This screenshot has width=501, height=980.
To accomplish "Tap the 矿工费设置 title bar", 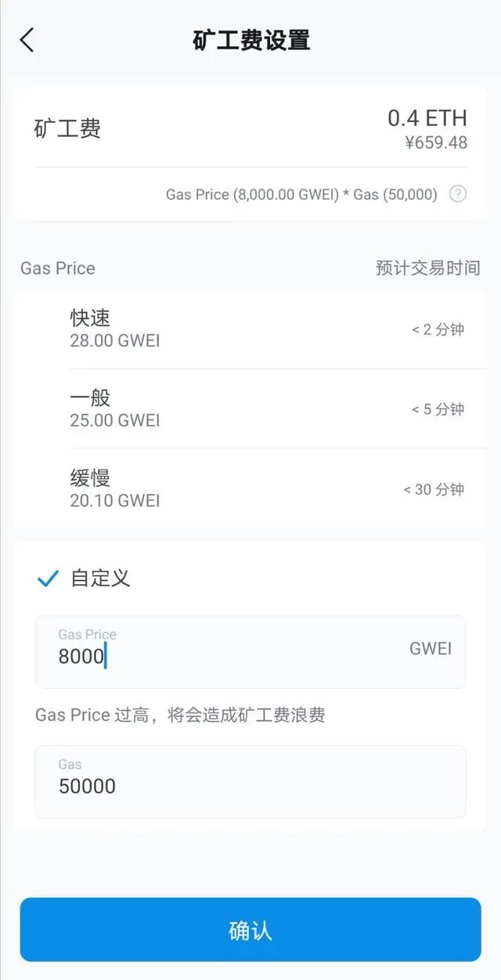I will click(249, 40).
